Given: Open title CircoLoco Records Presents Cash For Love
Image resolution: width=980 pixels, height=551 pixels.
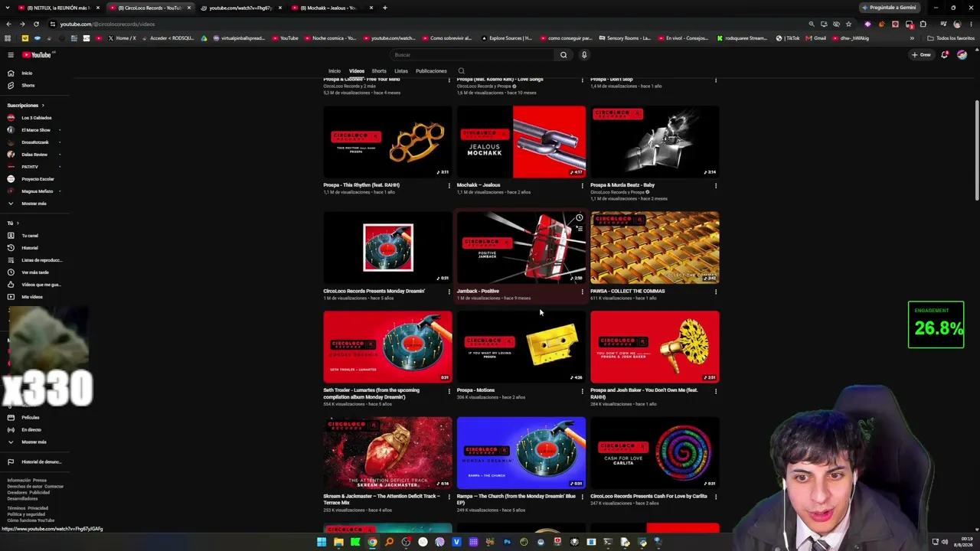Looking at the screenshot, I should (648, 496).
